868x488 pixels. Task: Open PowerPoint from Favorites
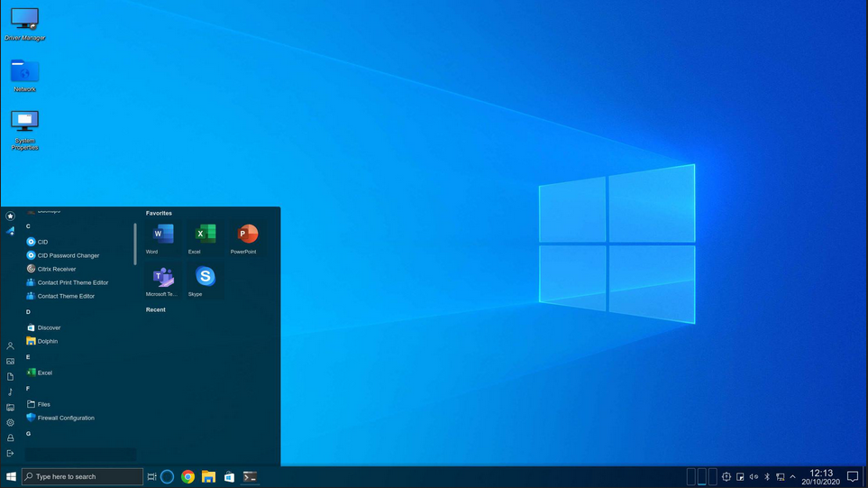pos(248,237)
